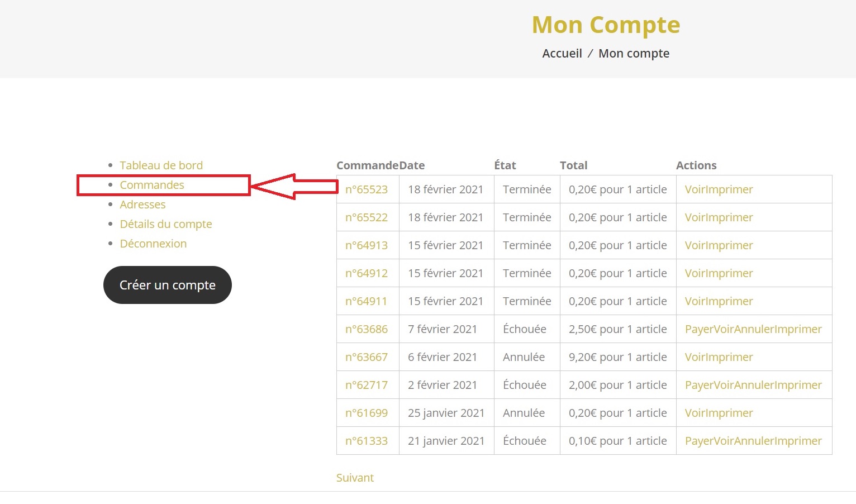This screenshot has width=856, height=504.
Task: Click Annuler for order n°62717
Action: coord(753,385)
